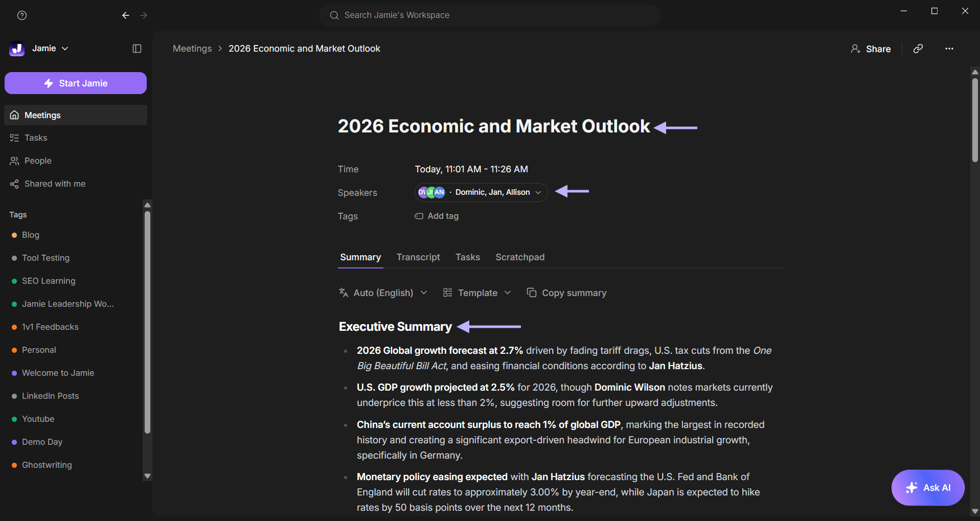The height and width of the screenshot is (521, 980).
Task: Click Copy summary button
Action: click(566, 292)
